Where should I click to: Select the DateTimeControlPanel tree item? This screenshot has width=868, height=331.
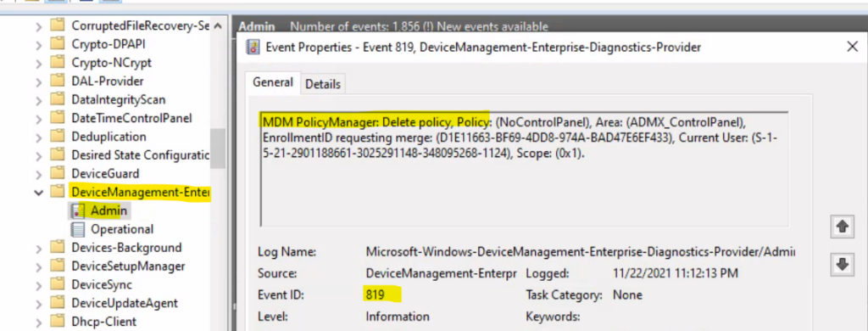131,118
